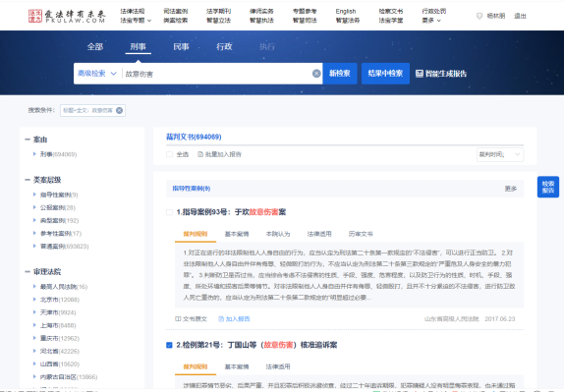564x392 pixels.
Task: Filter by 河北省(42226)
Action: point(60,352)
